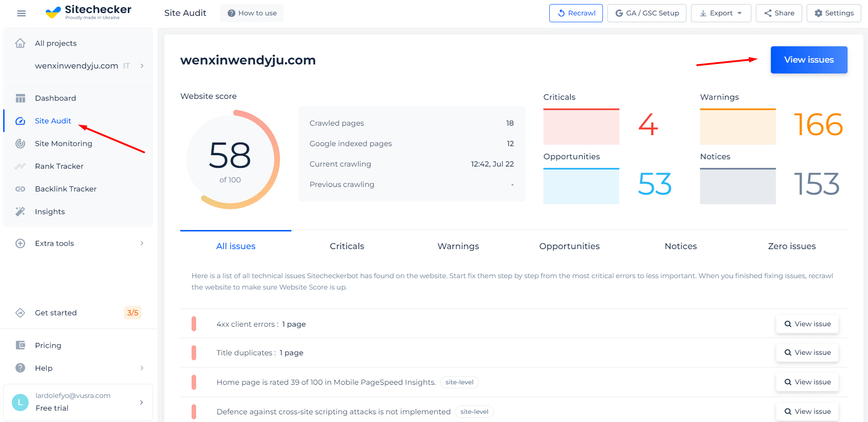The height and width of the screenshot is (422, 868).
Task: Switch to the Warnings tab
Action: (458, 246)
